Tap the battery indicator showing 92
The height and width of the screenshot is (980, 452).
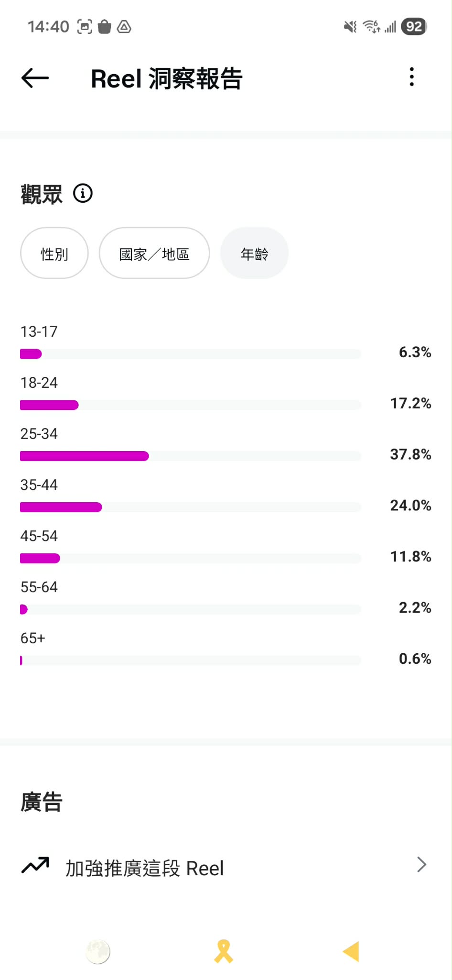click(414, 27)
